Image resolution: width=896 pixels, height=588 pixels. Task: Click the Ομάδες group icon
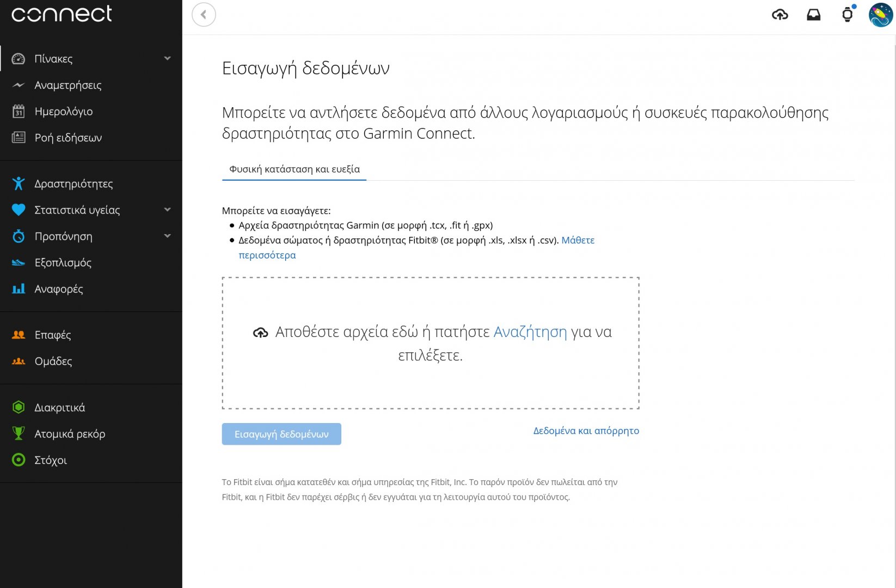coord(19,360)
